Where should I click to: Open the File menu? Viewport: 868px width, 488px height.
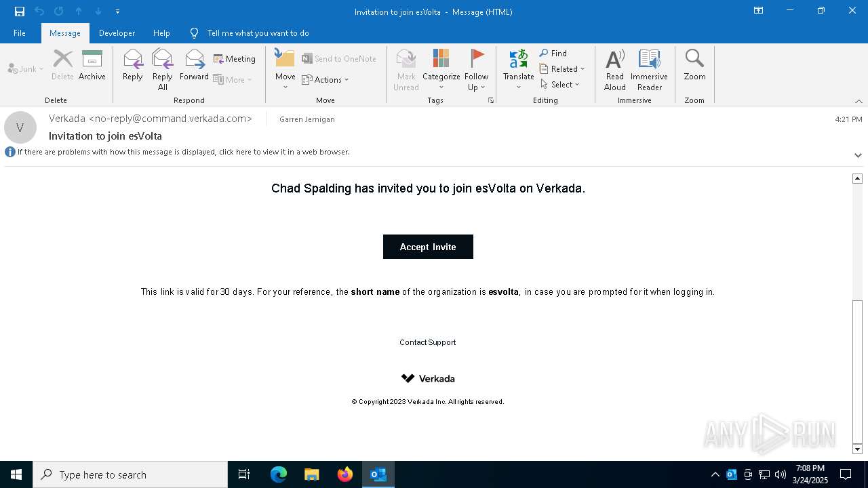coord(20,33)
